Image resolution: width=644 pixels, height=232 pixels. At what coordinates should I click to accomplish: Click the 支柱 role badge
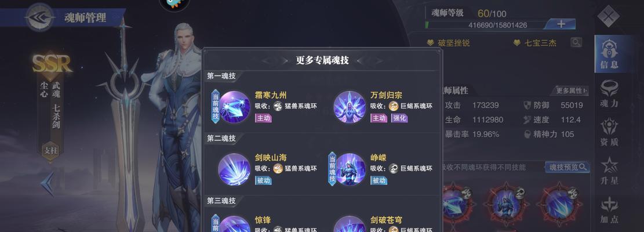(x=50, y=150)
